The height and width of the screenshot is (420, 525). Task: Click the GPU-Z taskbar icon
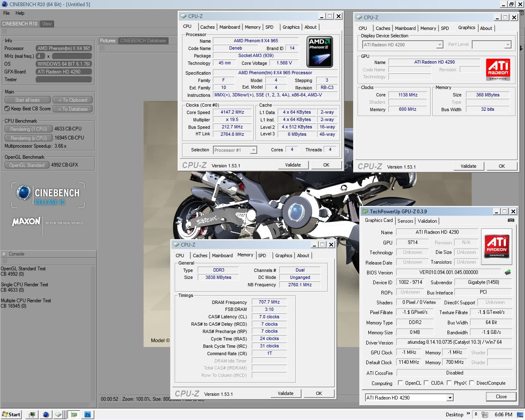pos(74,414)
